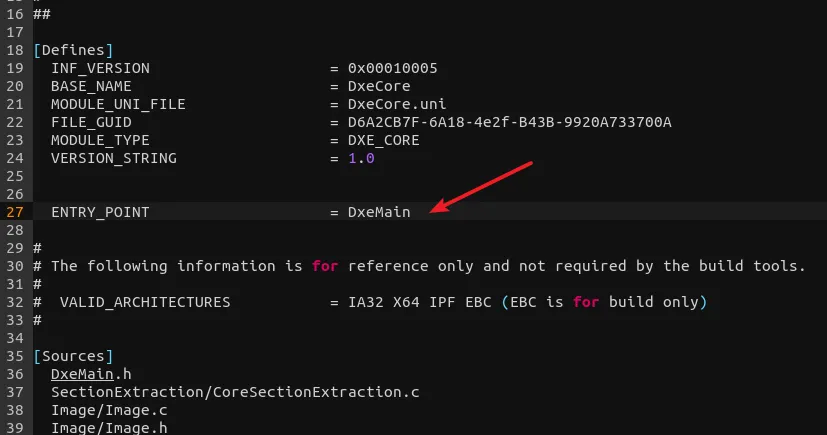Click the VERSION_STRING value 1.0
The width and height of the screenshot is (827, 435).
pyautogui.click(x=361, y=158)
